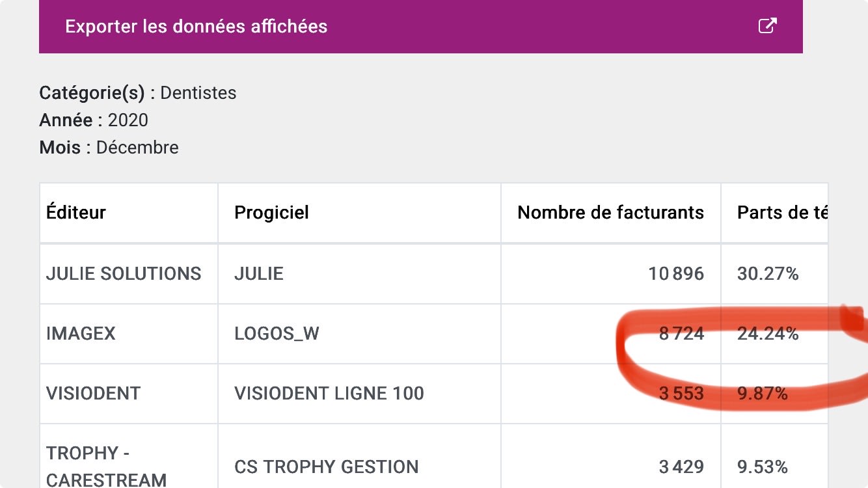Select the 'Nombre de facturants' column header

point(610,212)
